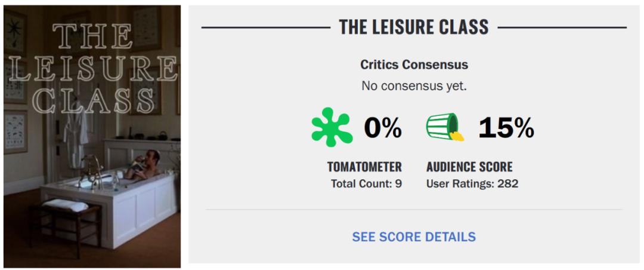Image resolution: width=644 pixels, height=270 pixels.
Task: Click the "No consensus yet." text
Action: point(414,86)
